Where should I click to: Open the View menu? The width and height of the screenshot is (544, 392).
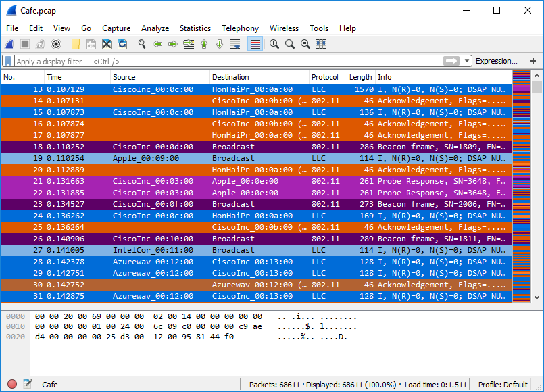coord(61,28)
